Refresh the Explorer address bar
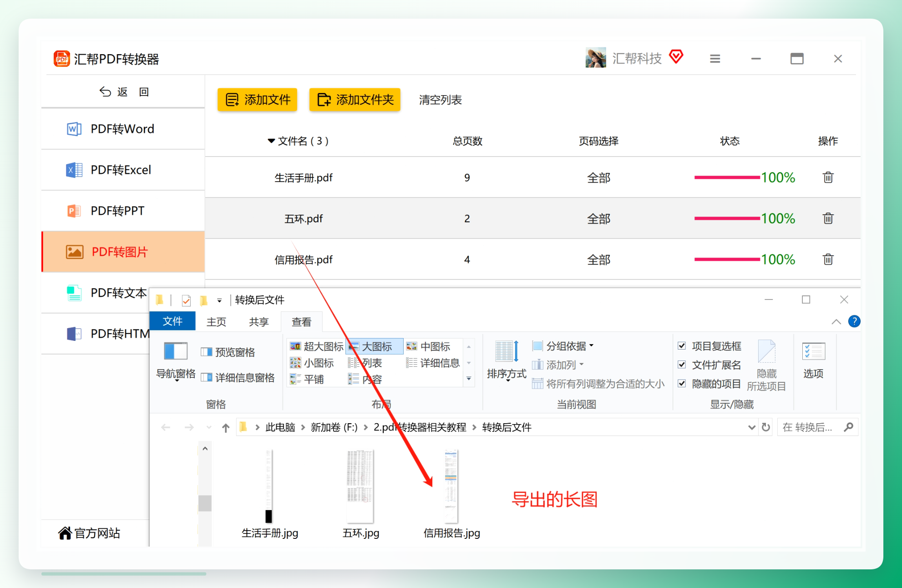Viewport: 902px width, 588px height. [x=766, y=427]
